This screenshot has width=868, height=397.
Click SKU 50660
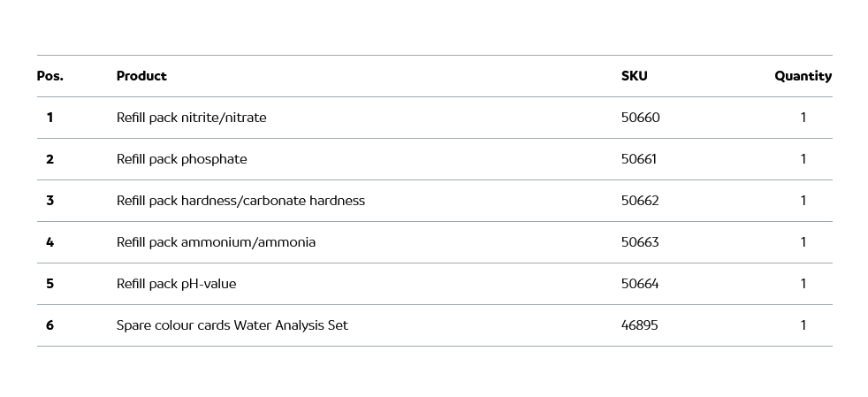pos(640,118)
